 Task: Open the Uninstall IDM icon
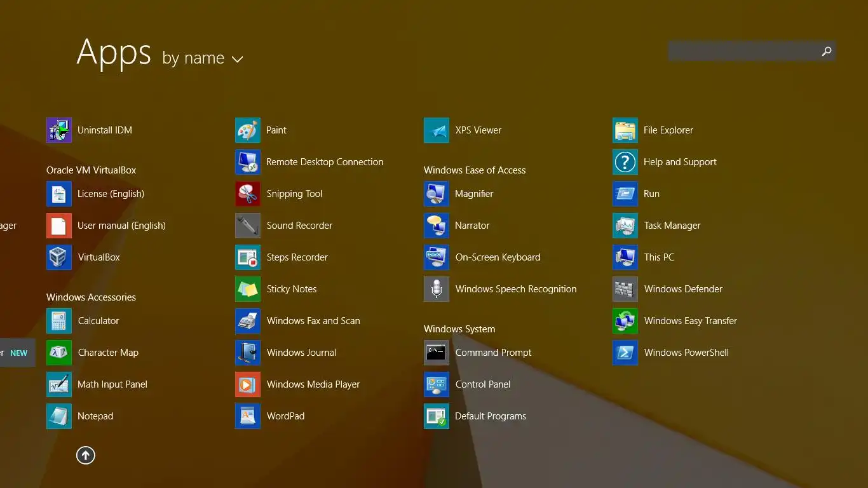[x=59, y=130]
